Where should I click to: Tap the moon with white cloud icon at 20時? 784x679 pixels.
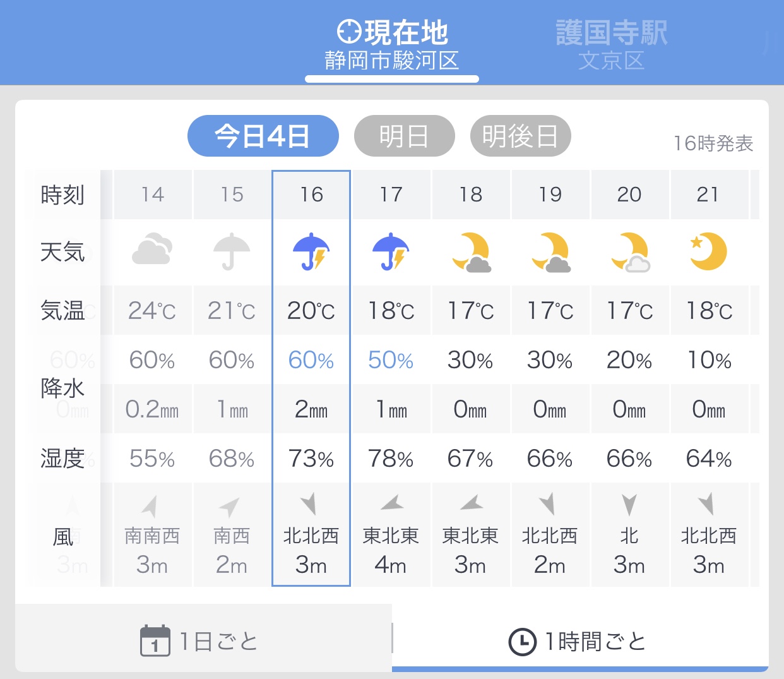(x=631, y=252)
